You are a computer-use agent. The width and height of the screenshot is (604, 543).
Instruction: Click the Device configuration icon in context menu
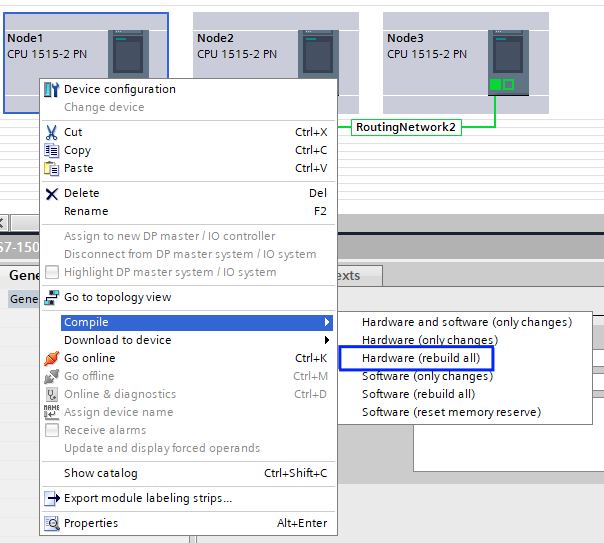click(52, 89)
